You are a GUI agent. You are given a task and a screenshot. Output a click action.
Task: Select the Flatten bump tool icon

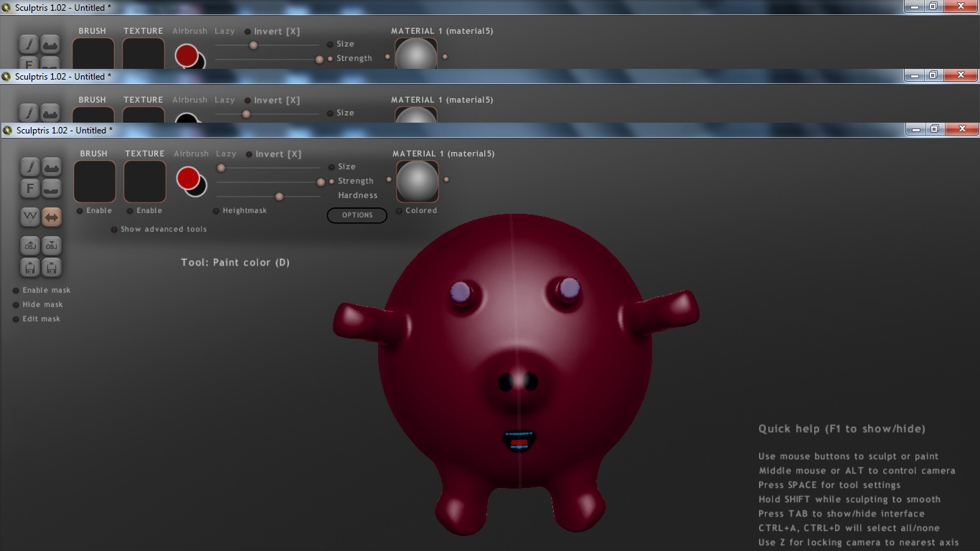[52, 189]
